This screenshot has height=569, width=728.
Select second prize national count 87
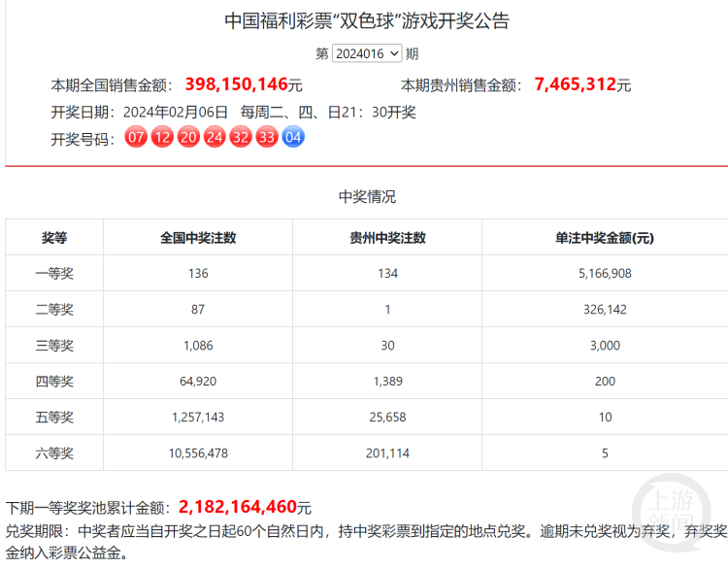[198, 310]
